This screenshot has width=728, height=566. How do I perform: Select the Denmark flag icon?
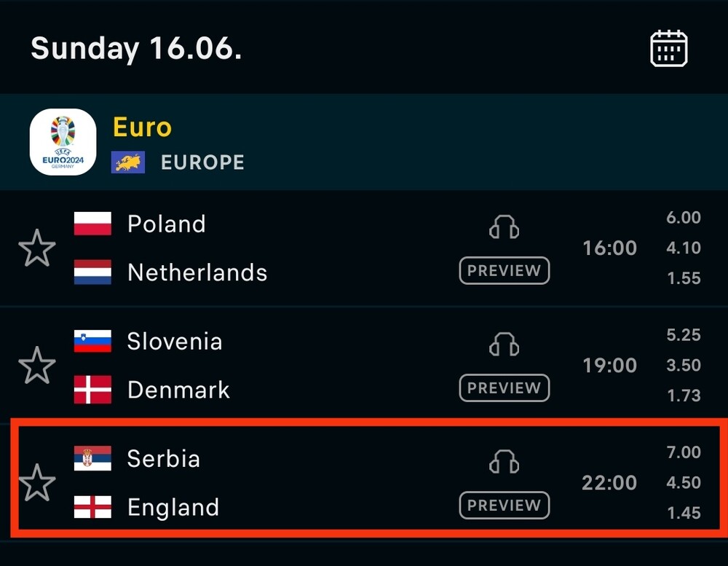click(93, 390)
